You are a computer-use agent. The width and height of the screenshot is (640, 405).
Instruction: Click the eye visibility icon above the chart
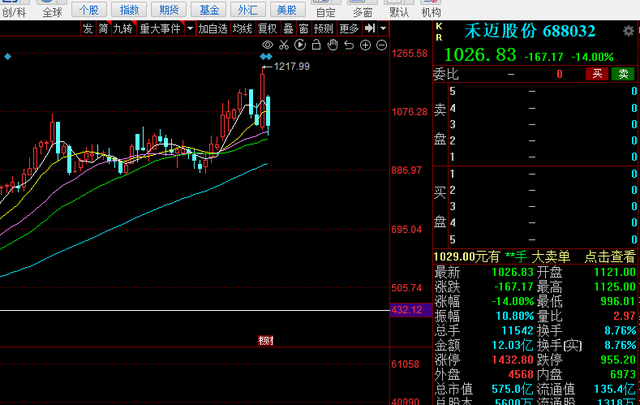click(268, 46)
